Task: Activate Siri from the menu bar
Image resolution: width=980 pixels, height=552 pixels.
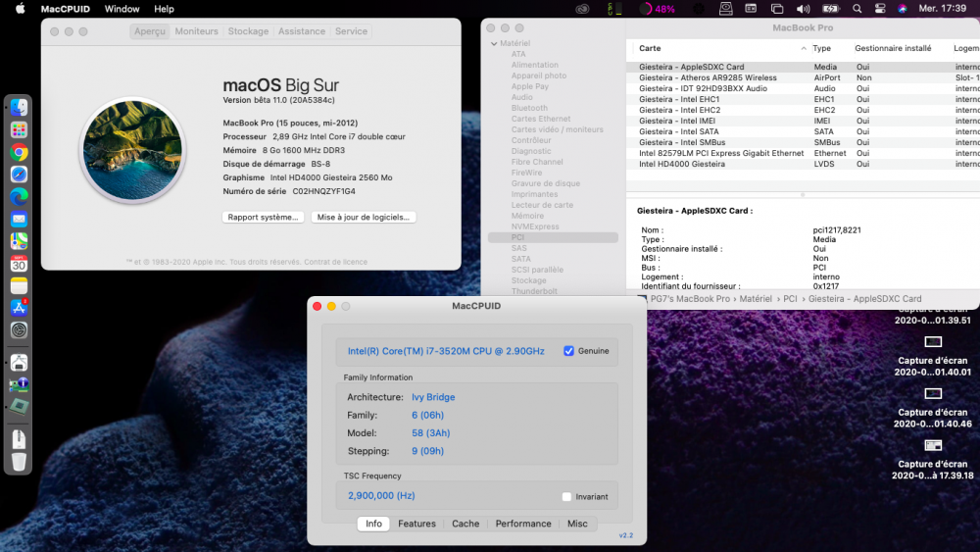Action: point(902,9)
